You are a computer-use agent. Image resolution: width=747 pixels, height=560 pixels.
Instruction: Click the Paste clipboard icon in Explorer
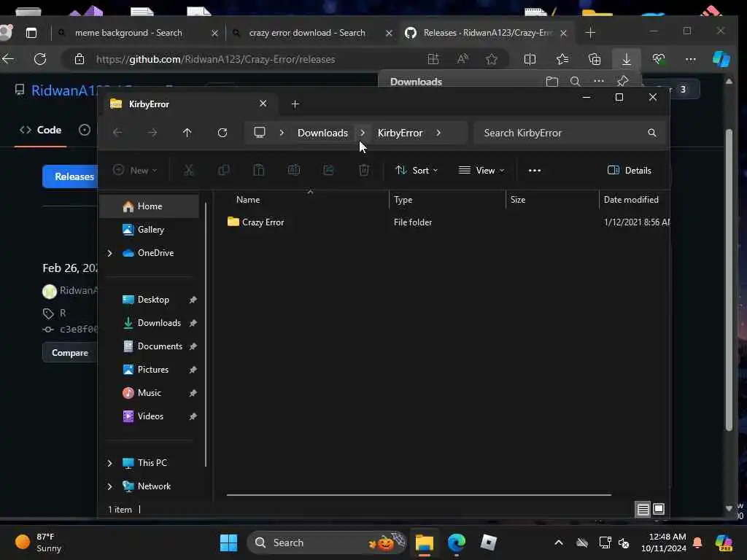[259, 170]
